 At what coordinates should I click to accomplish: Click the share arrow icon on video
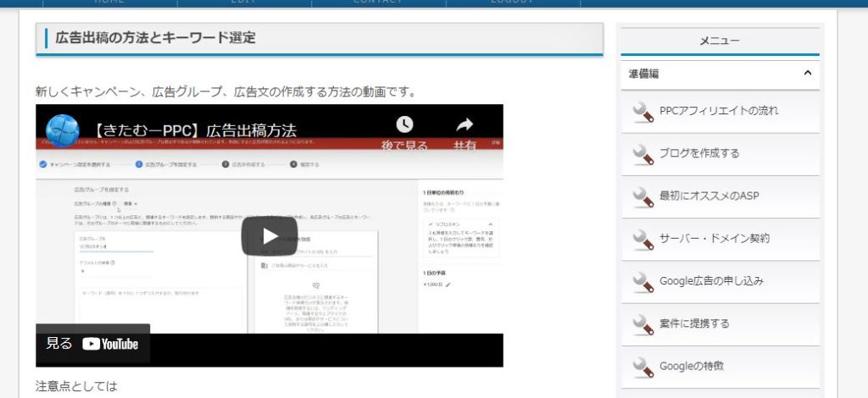(x=465, y=125)
